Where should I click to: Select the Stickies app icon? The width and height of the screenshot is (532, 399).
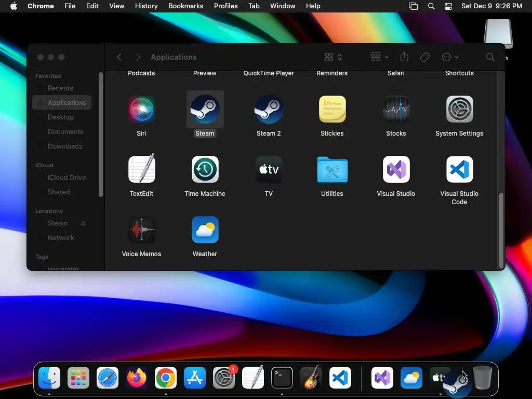click(x=332, y=109)
